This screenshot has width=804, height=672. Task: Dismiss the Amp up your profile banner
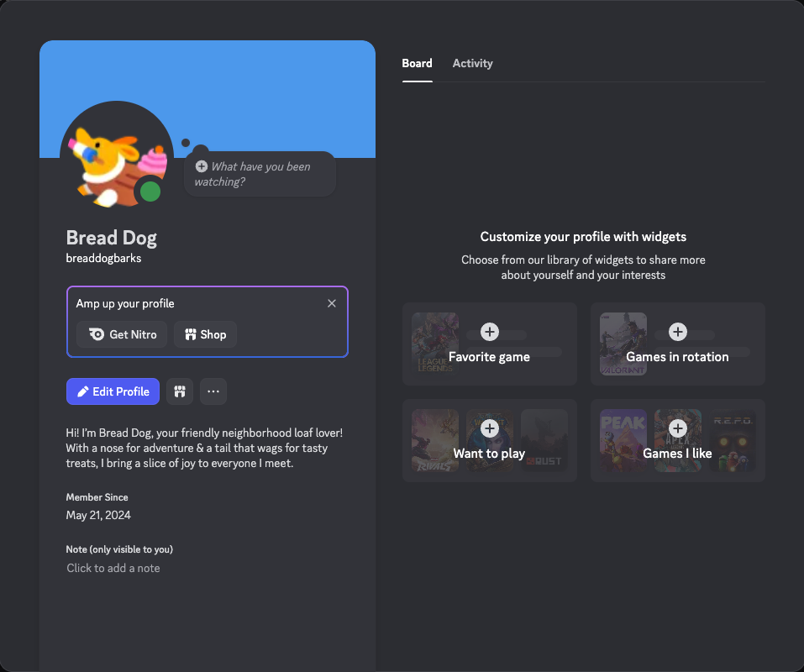(x=331, y=303)
